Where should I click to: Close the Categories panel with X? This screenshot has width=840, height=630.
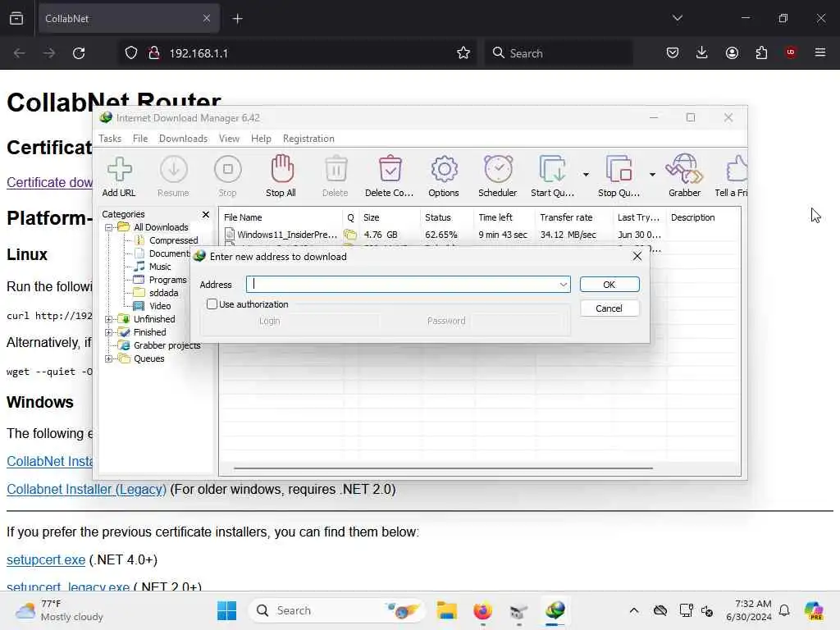tap(206, 214)
